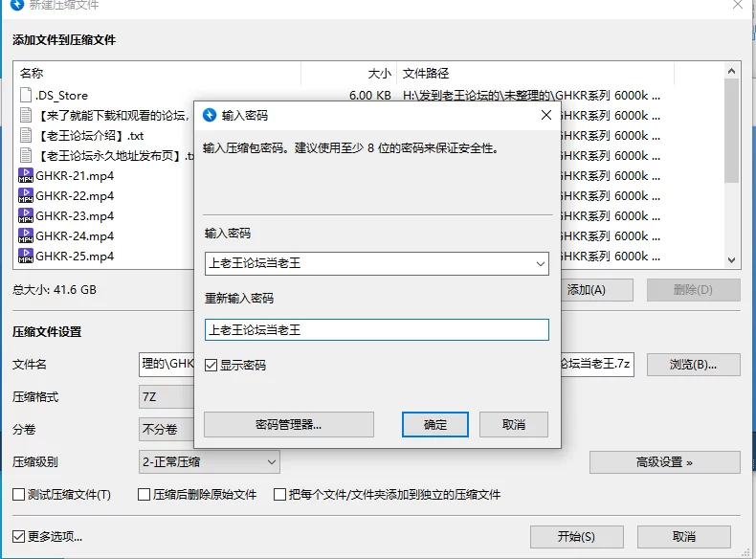Viewport: 756px width, 559px height.
Task: Click the 老王论坛介绍 txt file icon
Action: coord(26,135)
